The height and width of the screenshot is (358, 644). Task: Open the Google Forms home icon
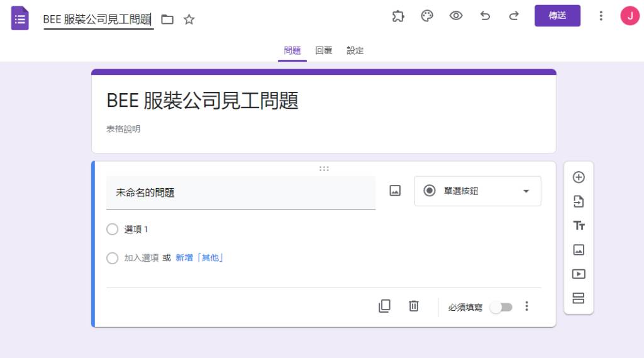19,18
